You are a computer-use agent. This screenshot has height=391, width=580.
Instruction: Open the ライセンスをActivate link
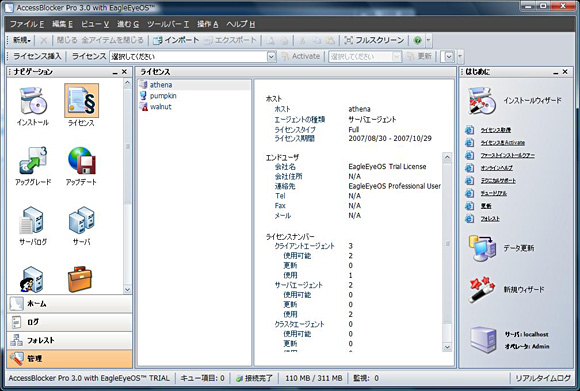pyautogui.click(x=503, y=143)
